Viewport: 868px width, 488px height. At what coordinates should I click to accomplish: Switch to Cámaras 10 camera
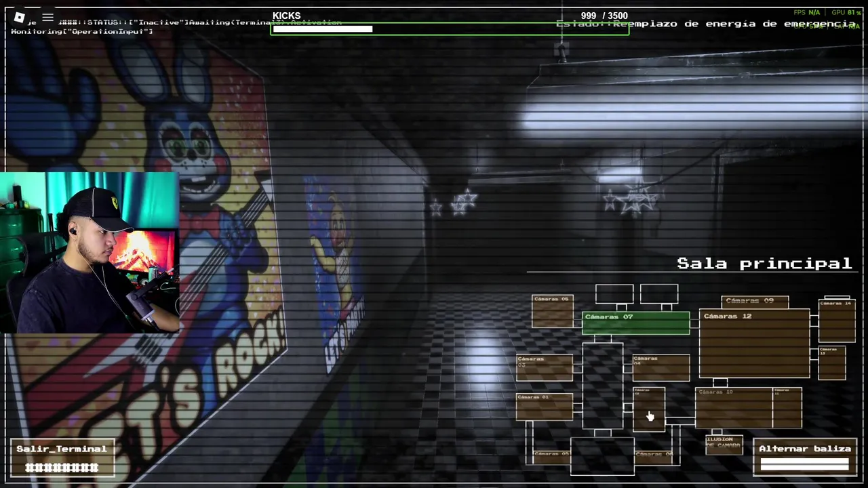pyautogui.click(x=734, y=408)
